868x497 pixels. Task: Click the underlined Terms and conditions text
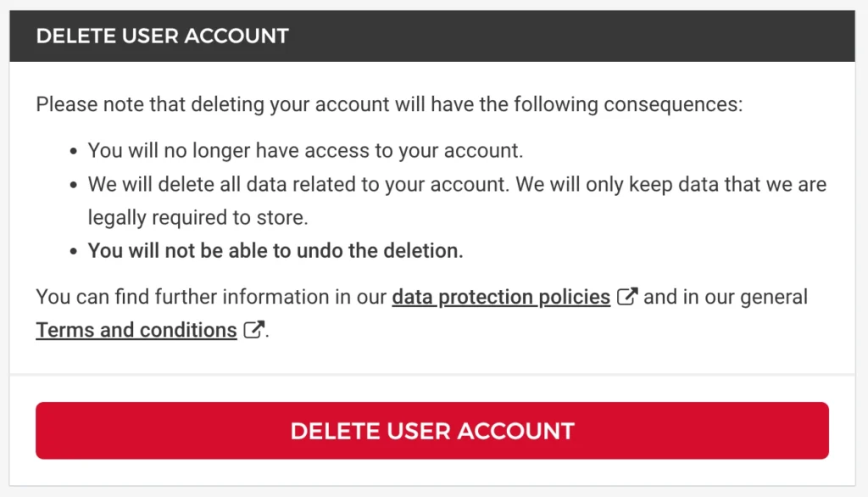(x=136, y=329)
